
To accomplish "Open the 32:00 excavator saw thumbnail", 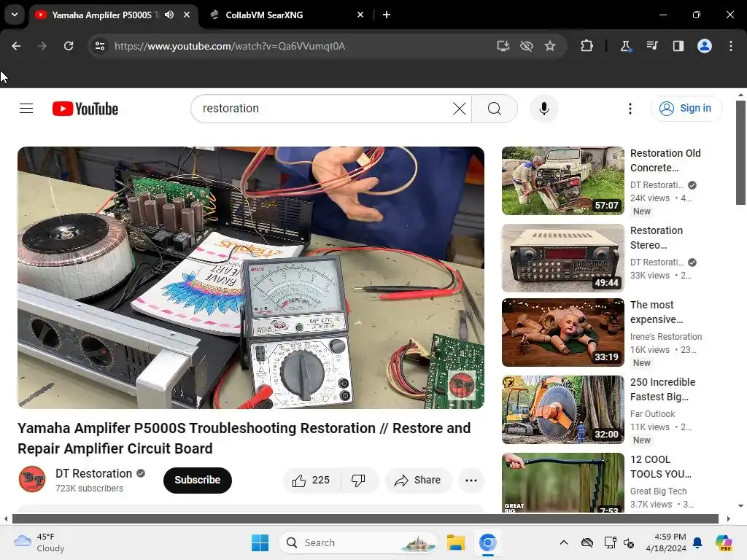I will point(562,410).
